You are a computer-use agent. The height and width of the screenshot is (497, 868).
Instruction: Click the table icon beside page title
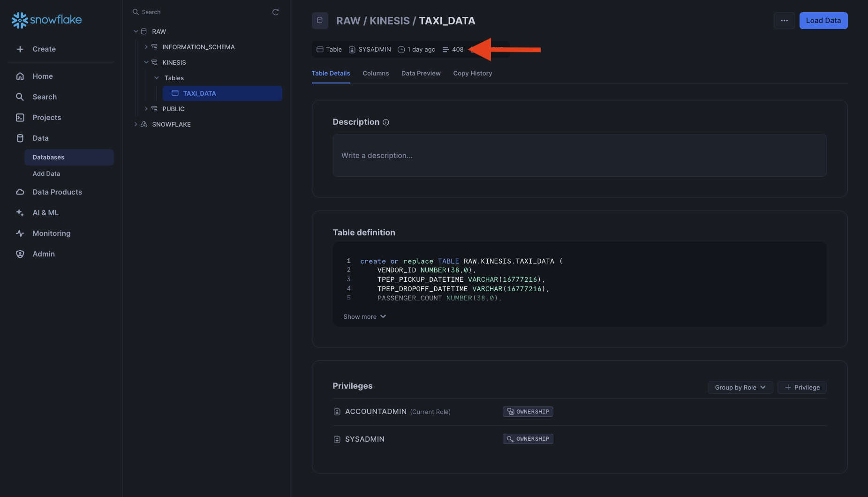point(320,21)
